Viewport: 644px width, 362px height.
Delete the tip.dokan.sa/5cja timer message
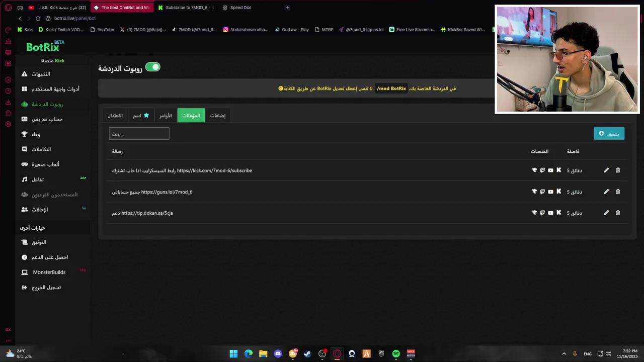[618, 213]
